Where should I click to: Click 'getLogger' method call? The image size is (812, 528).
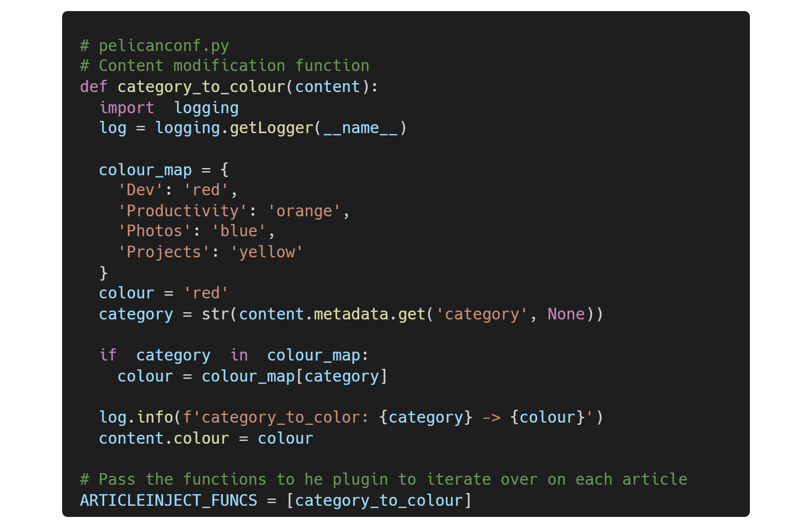271,128
